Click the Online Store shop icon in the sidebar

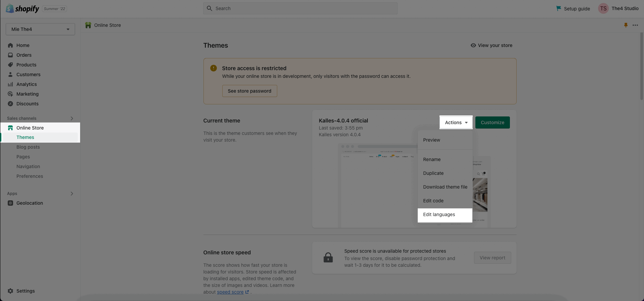(x=10, y=128)
